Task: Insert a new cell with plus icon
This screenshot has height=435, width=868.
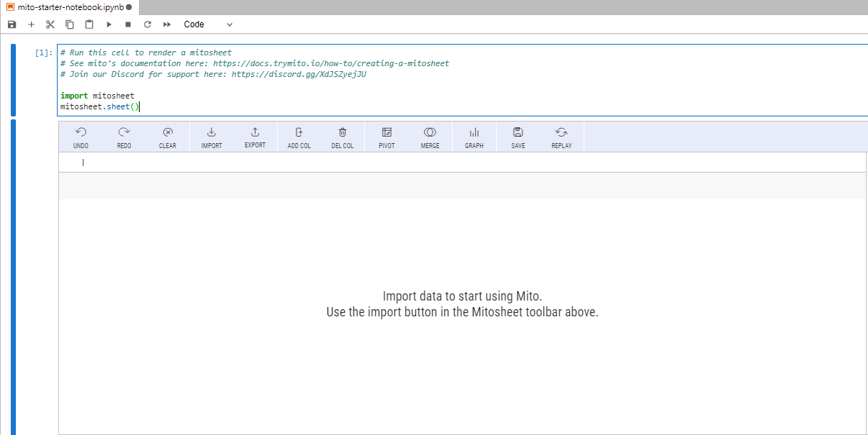Action: point(31,24)
